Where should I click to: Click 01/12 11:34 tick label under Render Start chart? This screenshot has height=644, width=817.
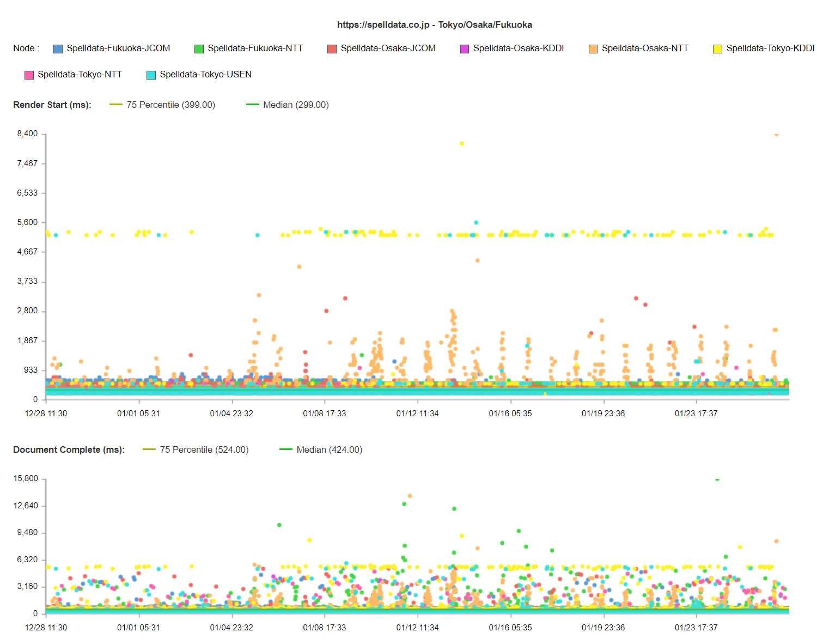pos(417,414)
